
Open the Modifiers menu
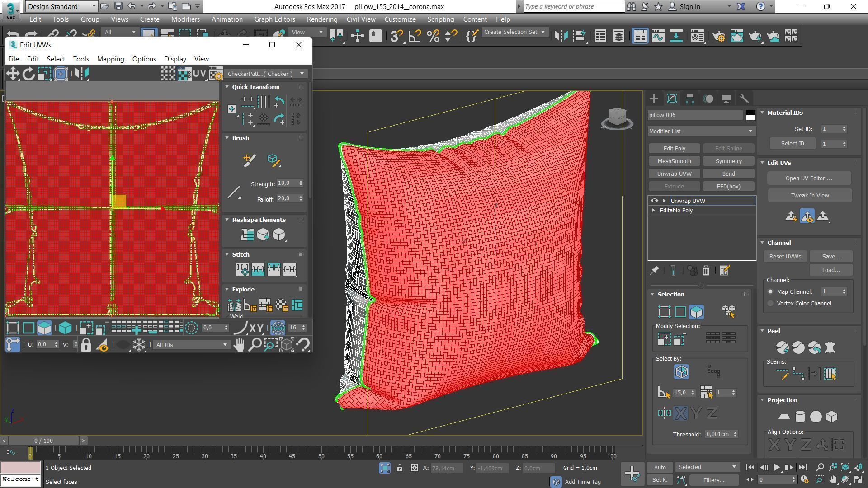coord(185,19)
